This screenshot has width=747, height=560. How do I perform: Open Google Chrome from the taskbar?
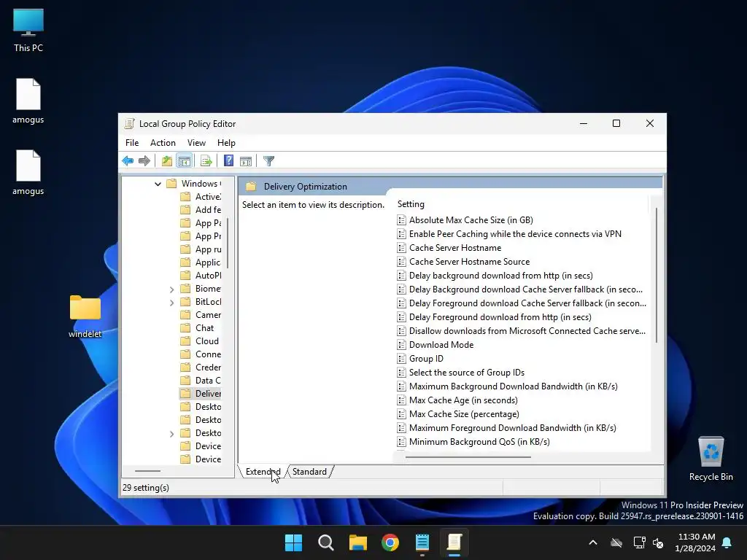coord(390,542)
